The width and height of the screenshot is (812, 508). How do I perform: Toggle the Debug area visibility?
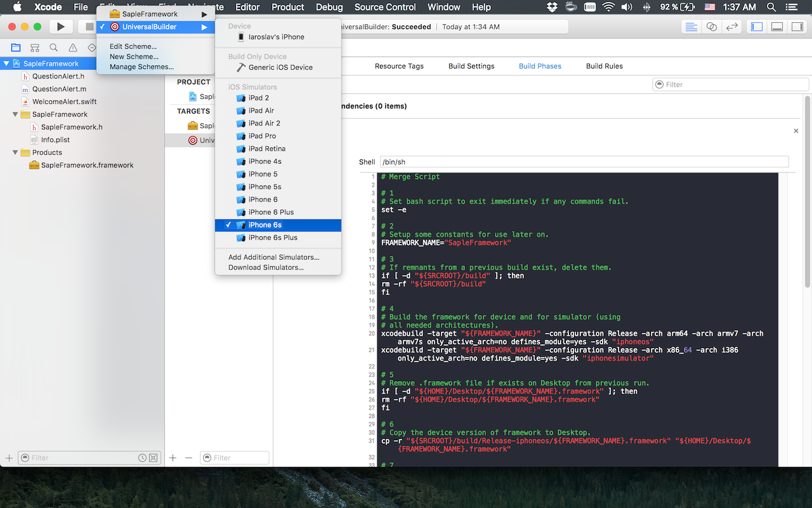[776, 27]
